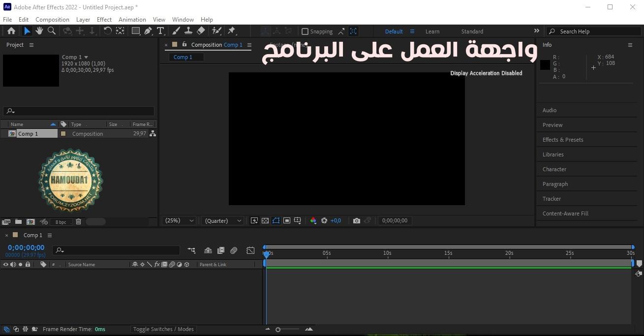Click the trash icon in Project panel
The height and width of the screenshot is (336, 644).
(x=78, y=222)
